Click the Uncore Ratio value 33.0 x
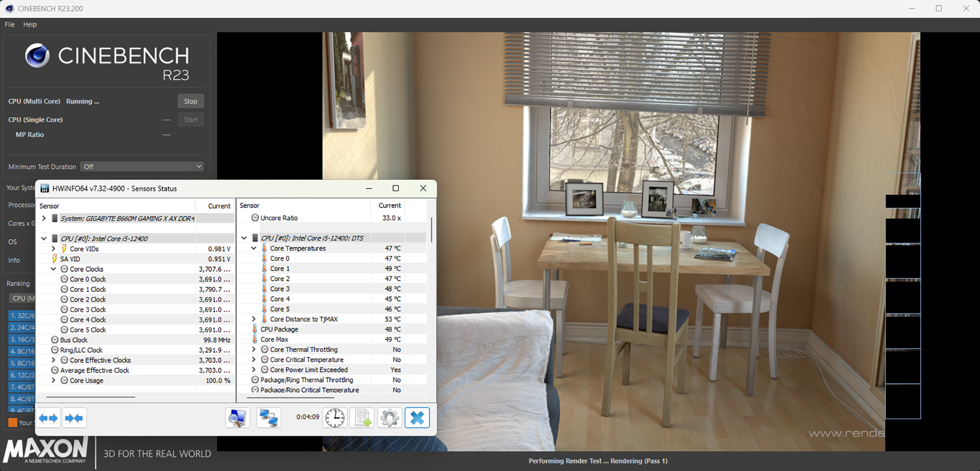 point(391,218)
